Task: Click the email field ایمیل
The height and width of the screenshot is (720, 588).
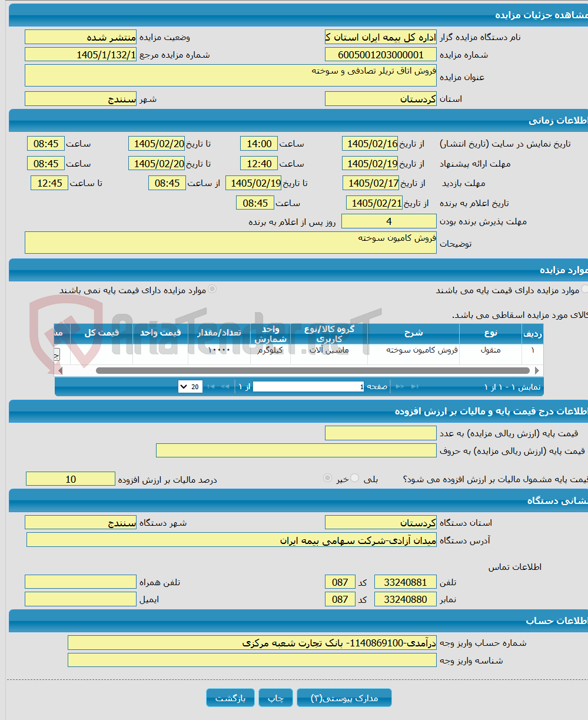Action: [x=81, y=599]
